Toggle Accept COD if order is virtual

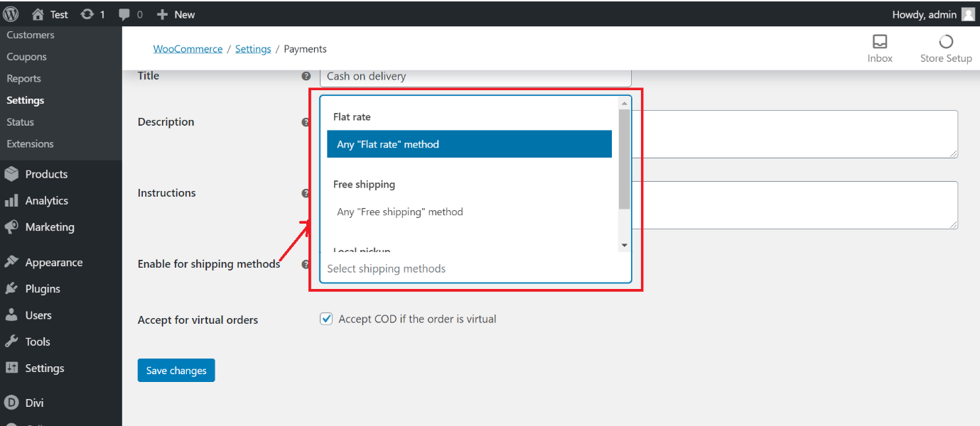(x=326, y=319)
